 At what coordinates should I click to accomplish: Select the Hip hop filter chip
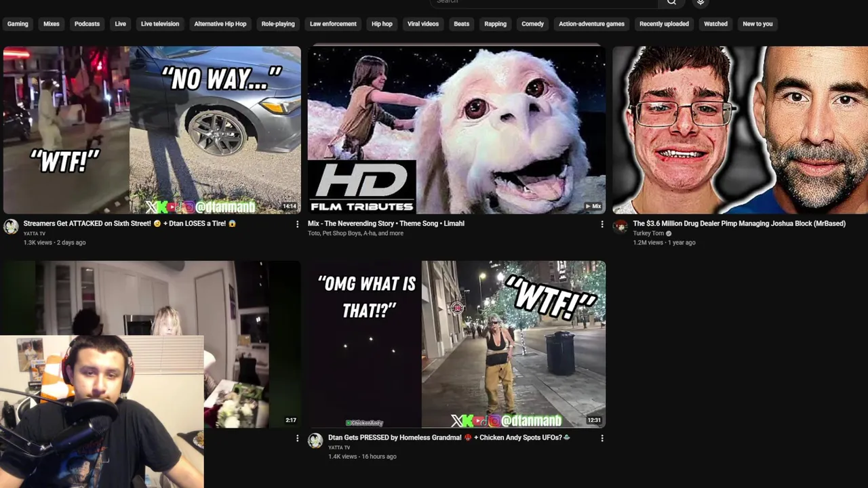pos(382,24)
